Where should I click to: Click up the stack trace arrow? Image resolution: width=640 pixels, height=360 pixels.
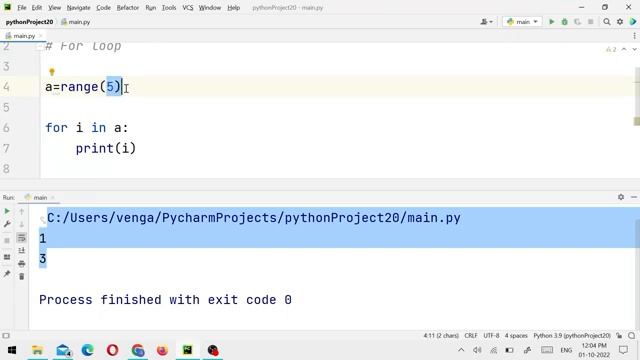coord(22,211)
